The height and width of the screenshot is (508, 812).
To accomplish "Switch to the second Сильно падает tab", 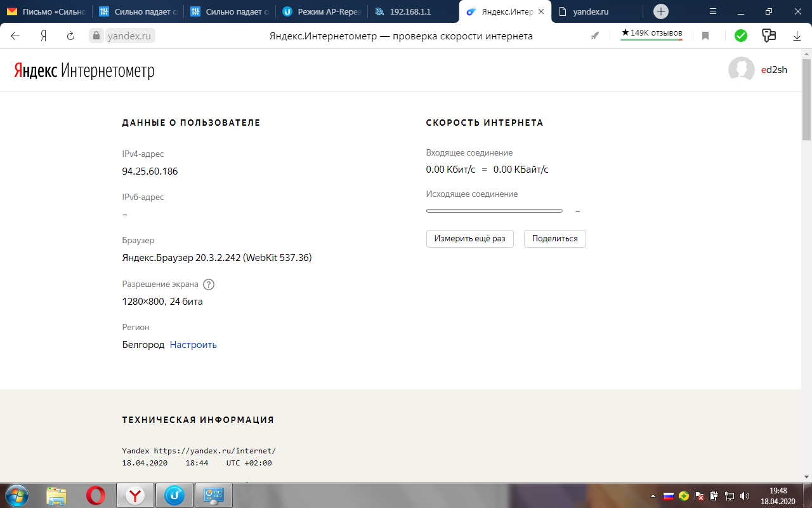I will click(x=230, y=11).
